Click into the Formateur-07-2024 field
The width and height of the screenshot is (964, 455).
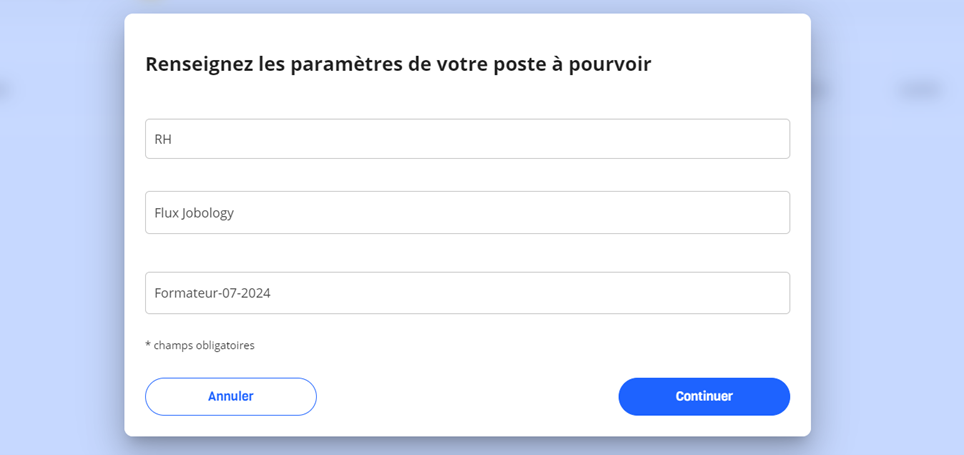click(467, 293)
